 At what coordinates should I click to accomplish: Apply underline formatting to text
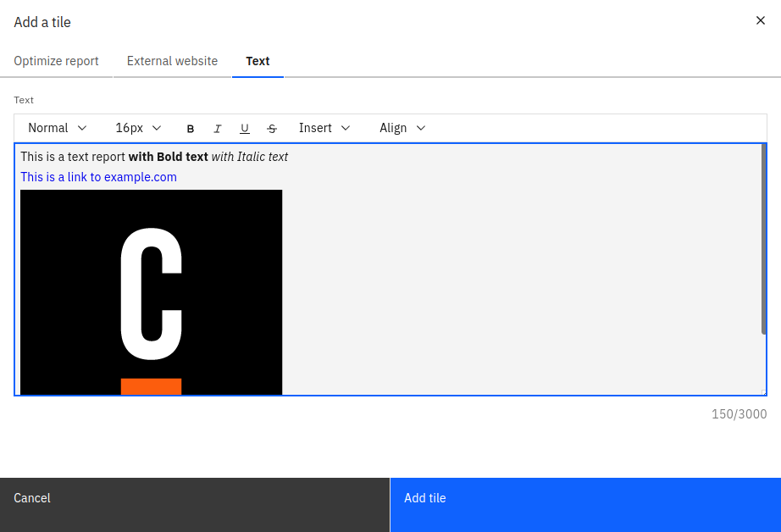(x=245, y=128)
